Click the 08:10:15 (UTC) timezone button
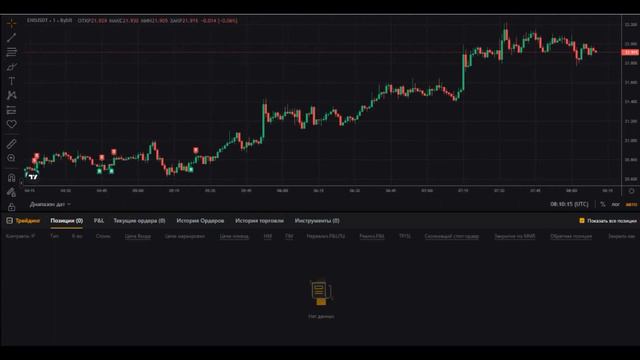The width and height of the screenshot is (640, 360). point(569,204)
